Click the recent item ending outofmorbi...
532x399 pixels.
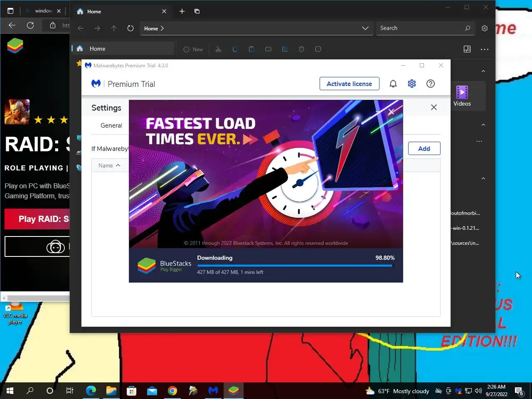[465, 213]
